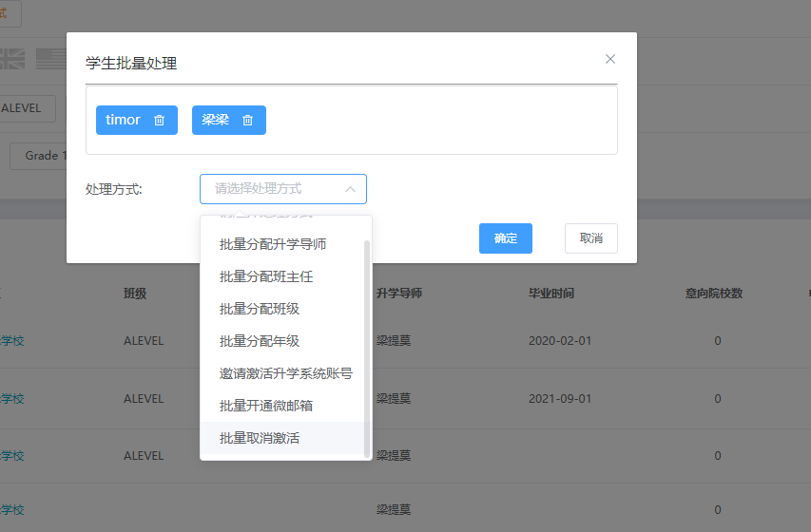Click the 意向院校数 column header

[713, 294]
